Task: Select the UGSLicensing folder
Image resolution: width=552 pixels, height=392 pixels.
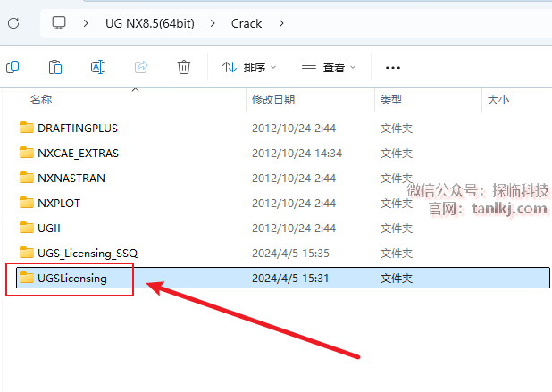Action: pyautogui.click(x=283, y=278)
